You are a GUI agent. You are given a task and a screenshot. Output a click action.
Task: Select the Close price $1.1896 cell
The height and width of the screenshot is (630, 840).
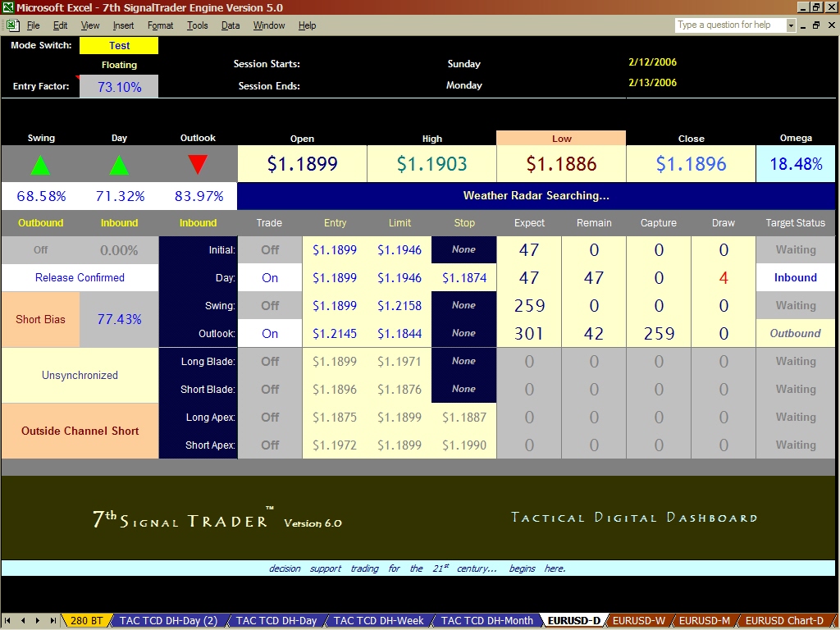[691, 163]
